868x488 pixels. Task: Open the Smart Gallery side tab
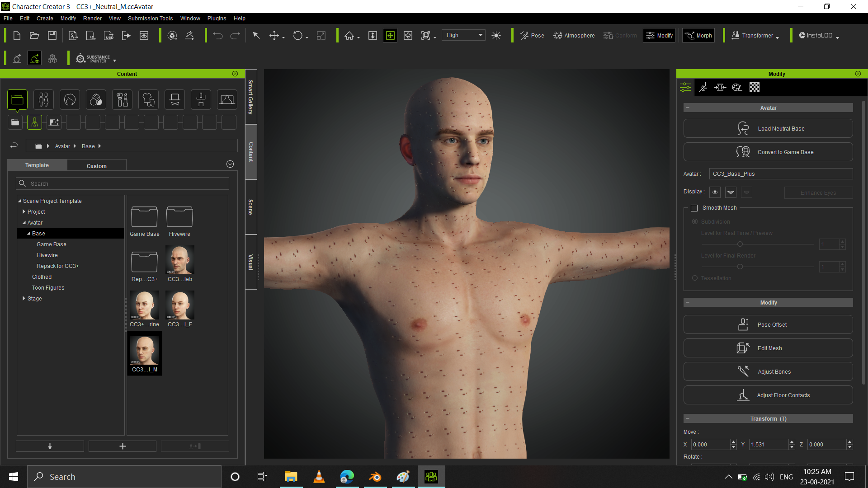(x=251, y=97)
